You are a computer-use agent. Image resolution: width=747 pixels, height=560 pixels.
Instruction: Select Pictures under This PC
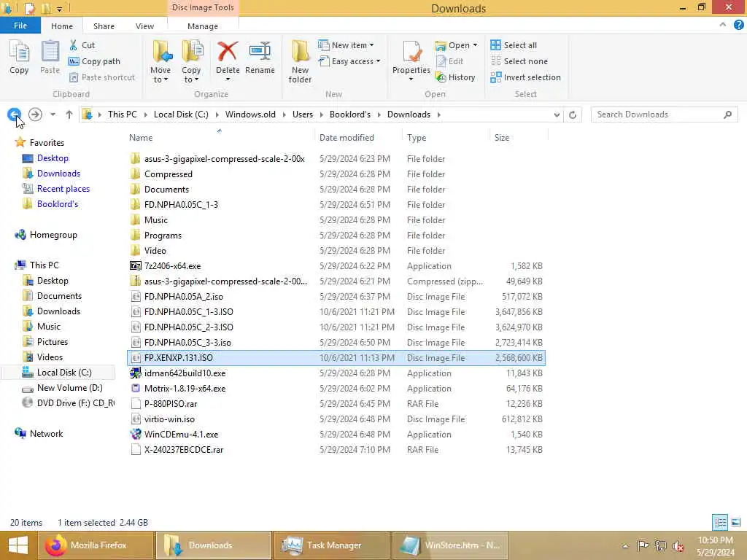coord(53,342)
